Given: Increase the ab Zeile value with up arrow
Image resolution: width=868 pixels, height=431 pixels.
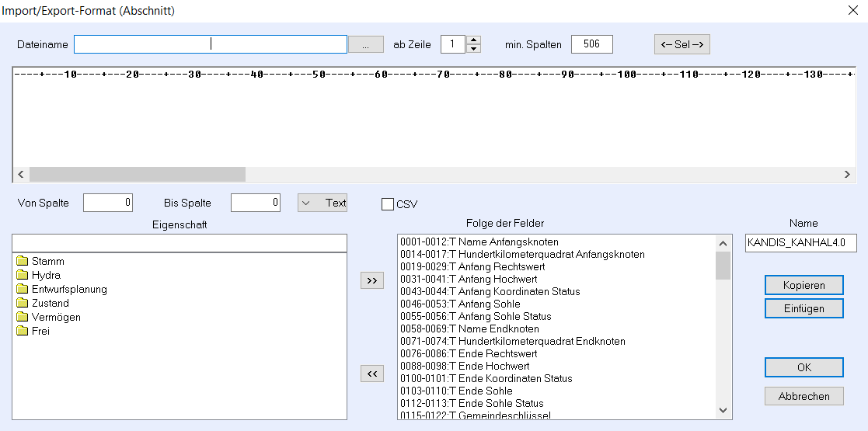Looking at the screenshot, I should 474,40.
